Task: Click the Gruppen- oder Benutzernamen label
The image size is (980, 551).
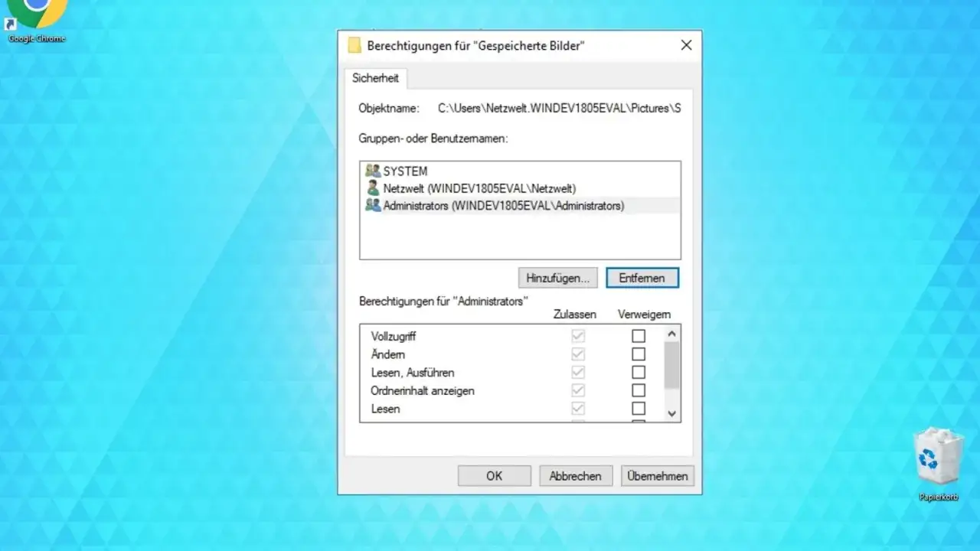Action: click(x=433, y=139)
